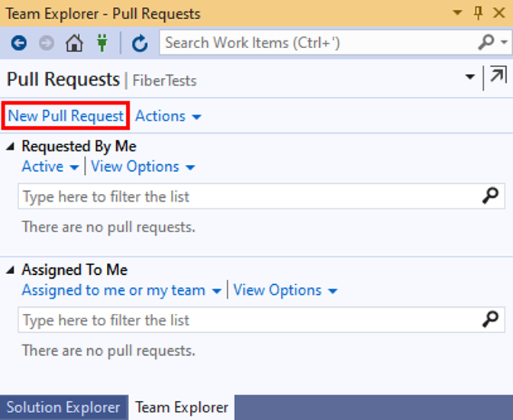Open Manage Connections plug icon
513x420 pixels.
pyautogui.click(x=102, y=44)
